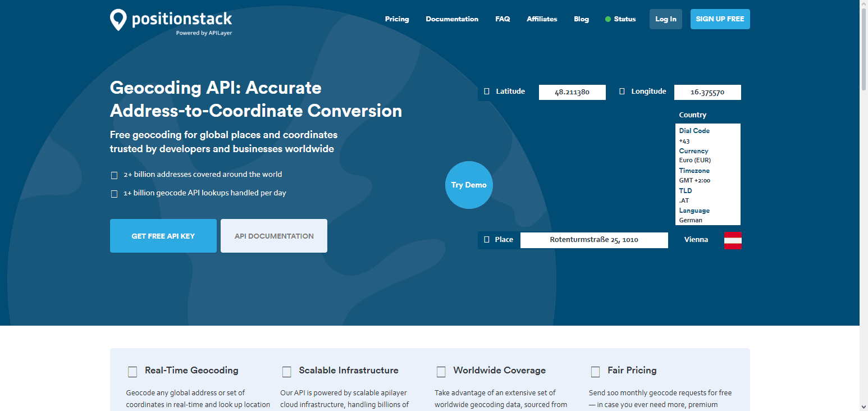Visit the Blog link
The width and height of the screenshot is (868, 411).
(582, 19)
